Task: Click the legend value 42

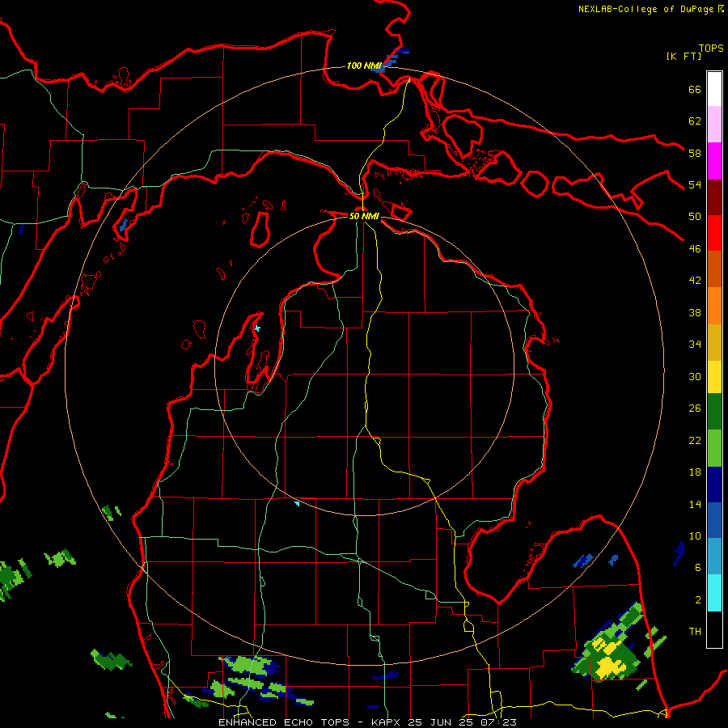Action: pyautogui.click(x=695, y=281)
